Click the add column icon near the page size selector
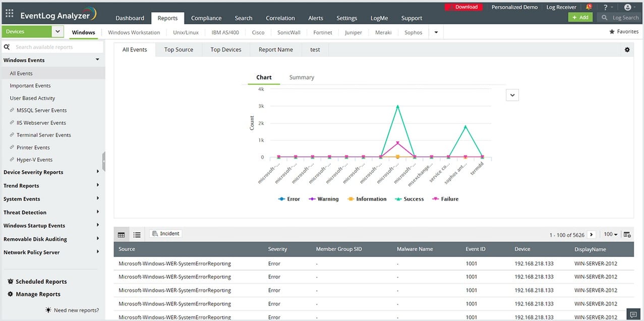 click(x=627, y=234)
